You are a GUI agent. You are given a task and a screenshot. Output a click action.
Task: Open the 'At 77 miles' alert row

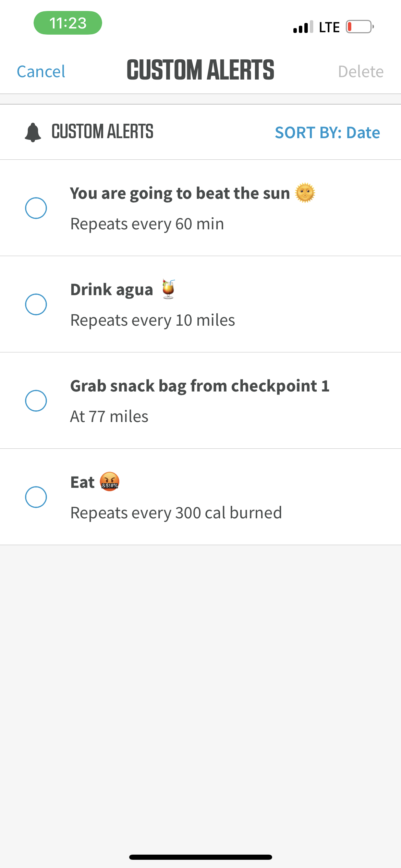[109, 417]
